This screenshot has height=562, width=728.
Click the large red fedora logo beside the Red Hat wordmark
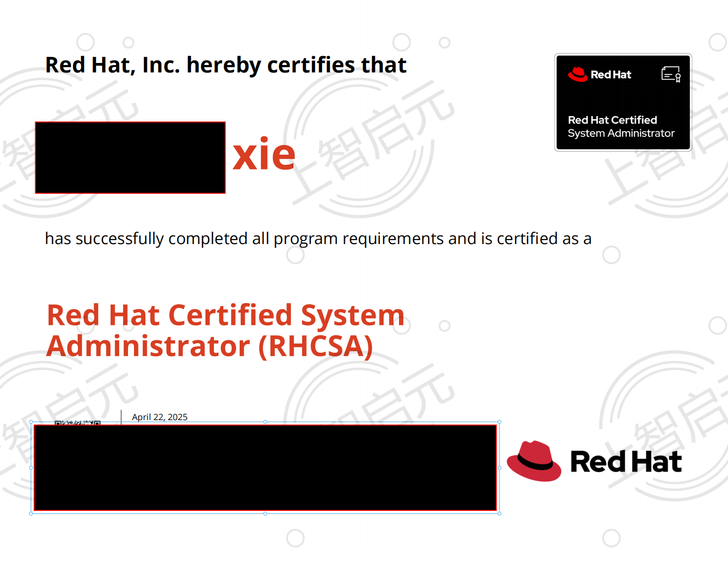[x=534, y=461]
